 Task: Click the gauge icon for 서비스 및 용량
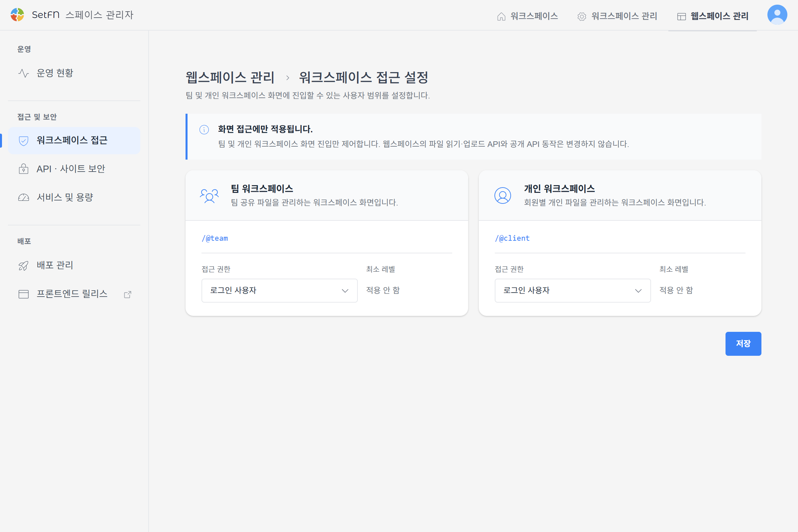tap(23, 198)
